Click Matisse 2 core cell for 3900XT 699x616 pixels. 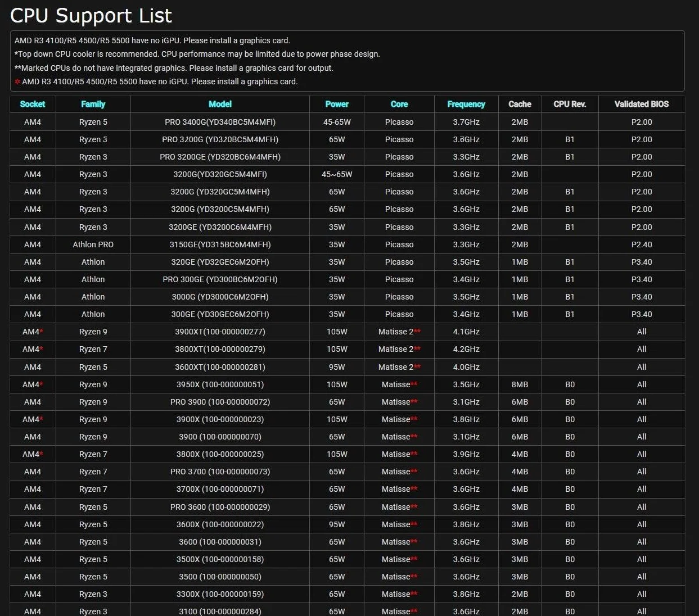coord(399,332)
